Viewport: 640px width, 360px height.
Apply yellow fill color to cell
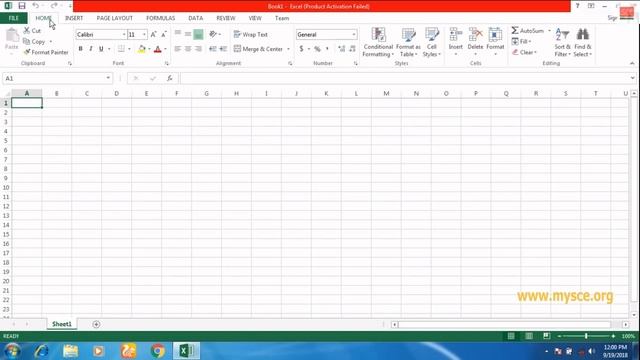point(142,49)
